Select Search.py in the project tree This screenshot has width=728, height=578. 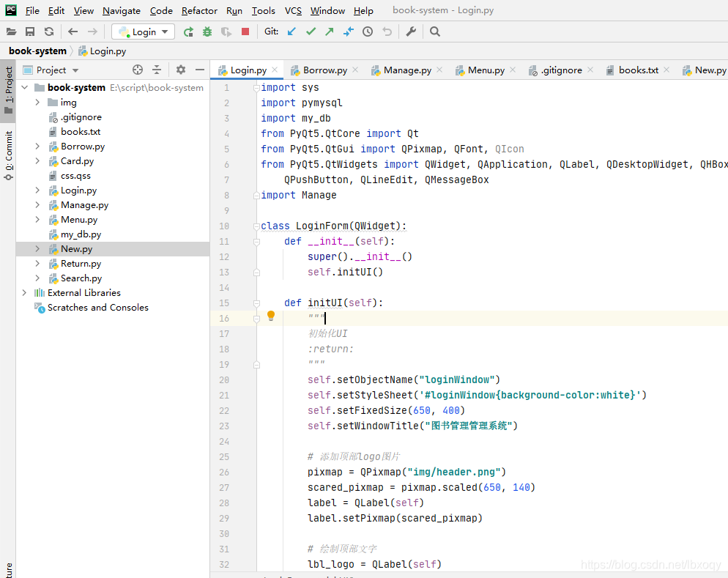81,278
